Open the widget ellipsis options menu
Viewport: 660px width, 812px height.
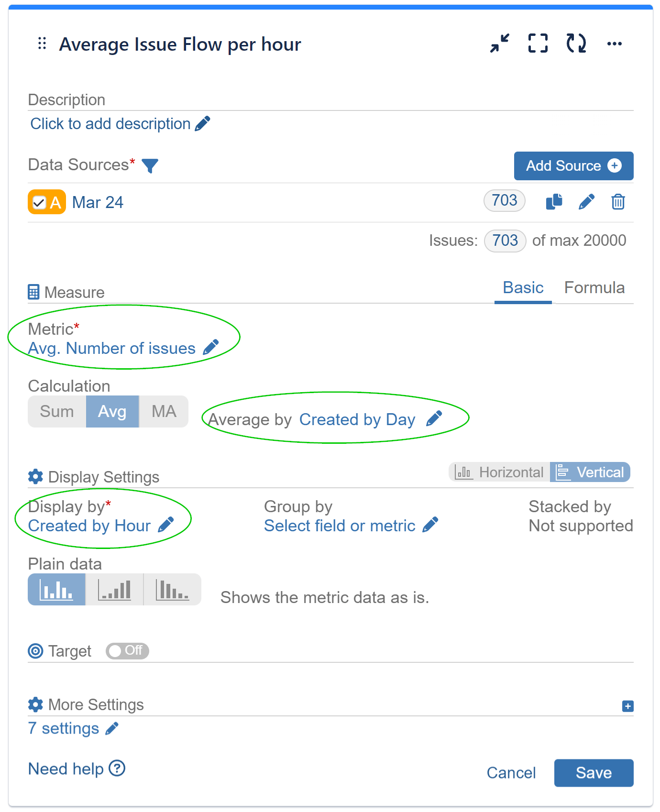(x=615, y=44)
